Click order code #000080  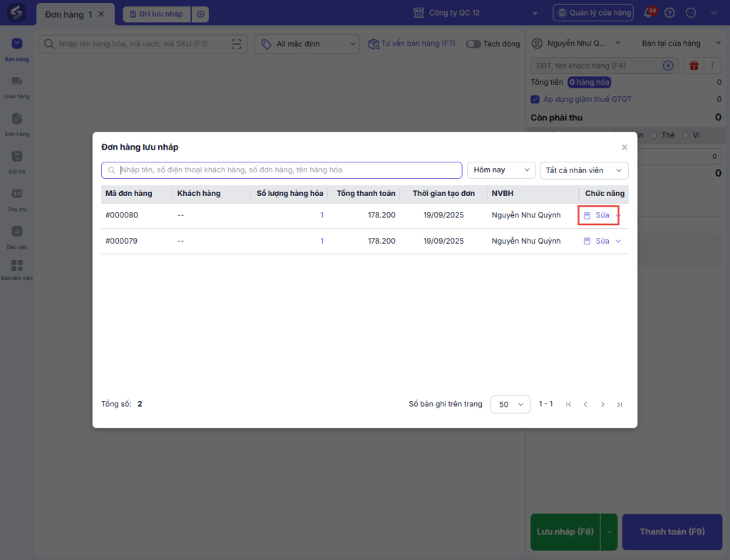coord(121,215)
